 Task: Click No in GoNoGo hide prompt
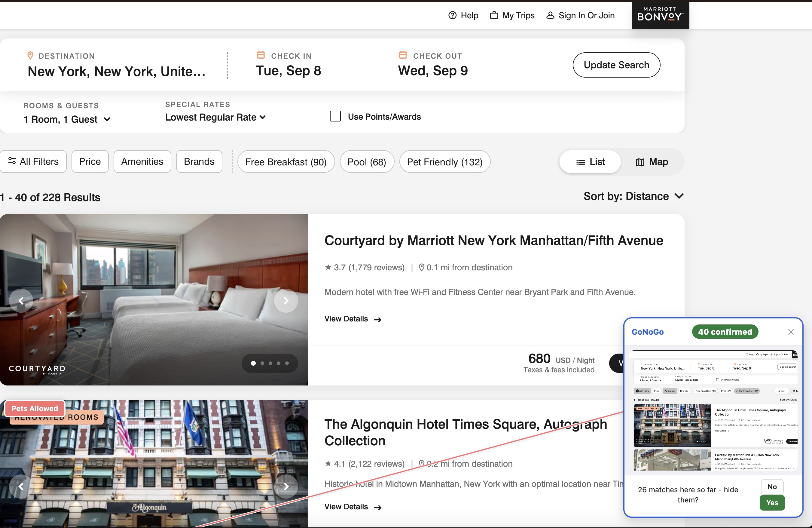(x=772, y=487)
